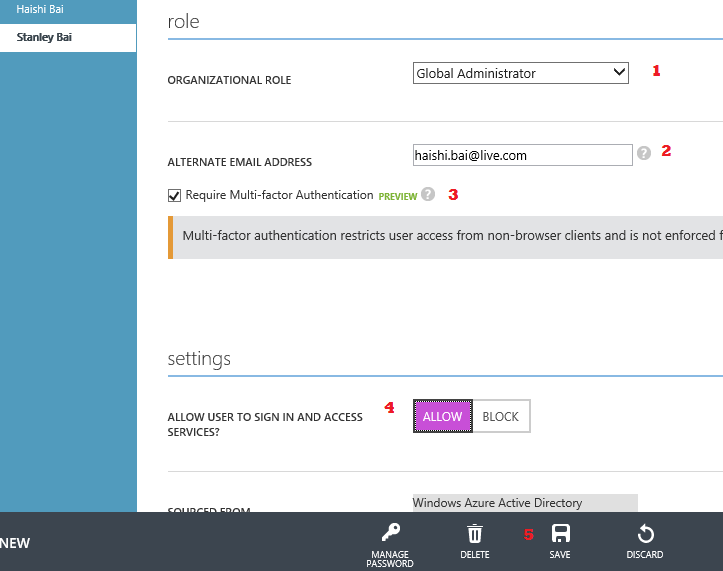Click the alternate email address field
The width and height of the screenshot is (723, 571).
pos(522,155)
